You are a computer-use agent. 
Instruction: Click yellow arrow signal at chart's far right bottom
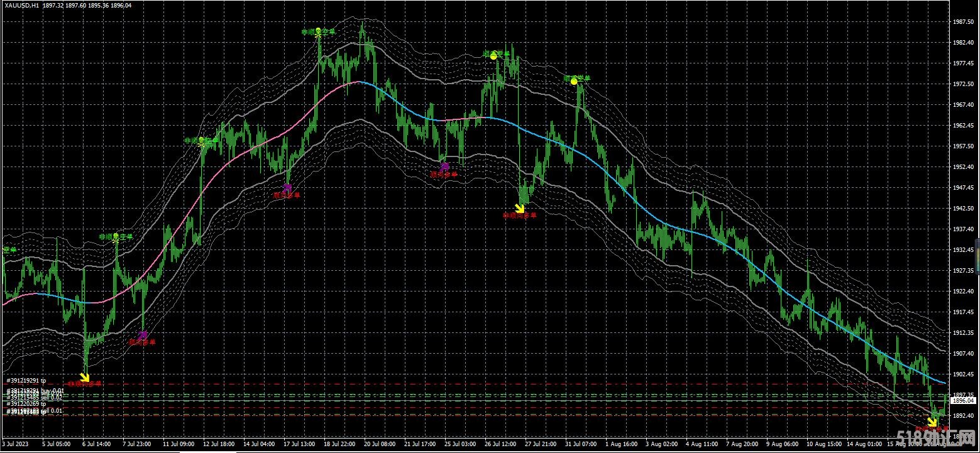932,422
